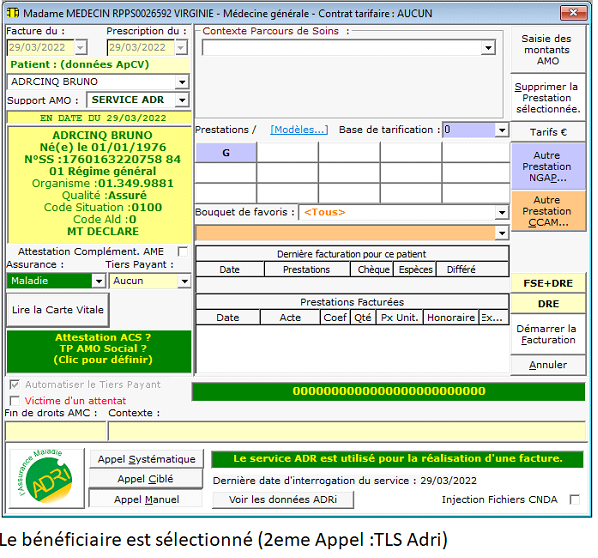The image size is (598, 558).
Task: Open Support AMO SERVICE ADR dropdown
Action: [182, 100]
